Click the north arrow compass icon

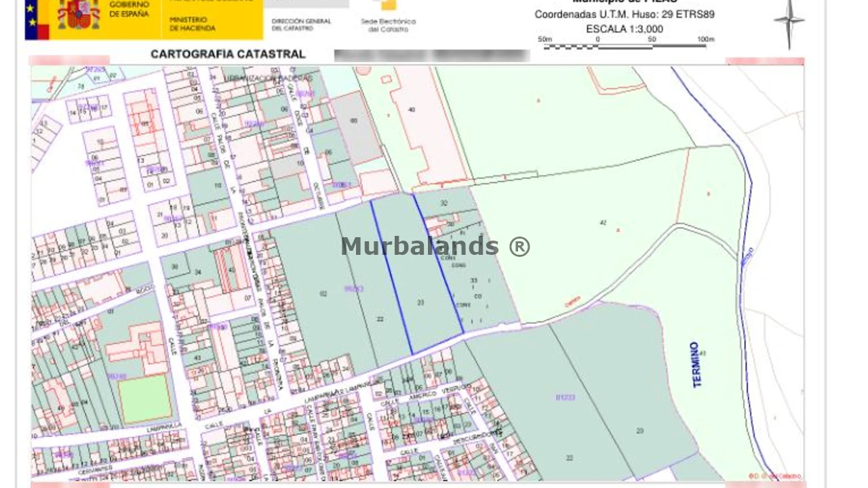pyautogui.click(x=789, y=22)
